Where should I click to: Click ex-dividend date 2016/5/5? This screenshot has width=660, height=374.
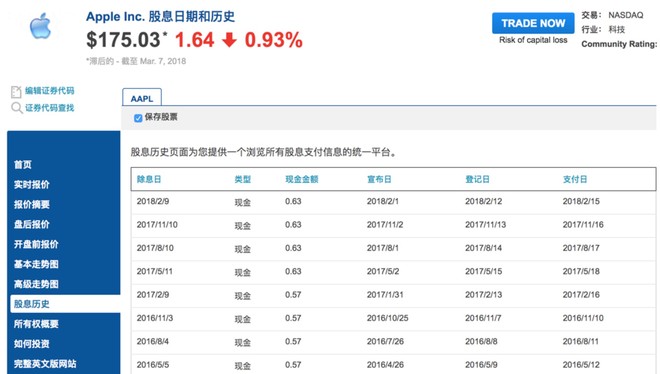(152, 365)
